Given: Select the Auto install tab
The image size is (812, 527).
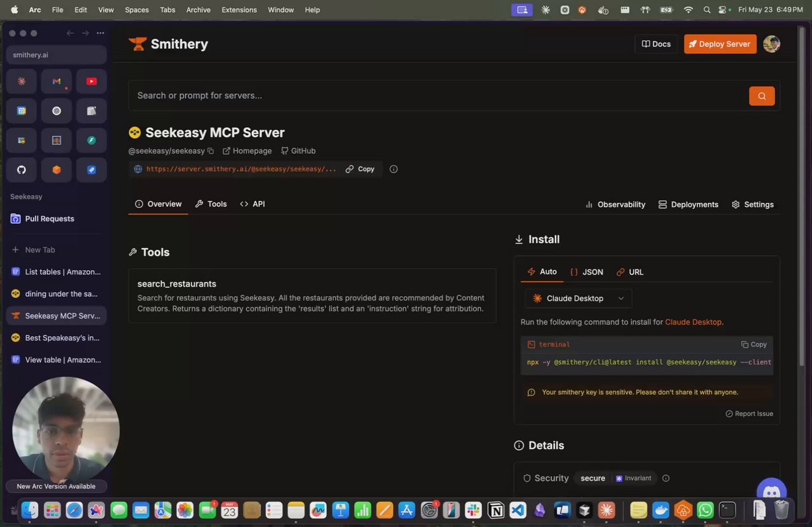Looking at the screenshot, I should tap(542, 271).
